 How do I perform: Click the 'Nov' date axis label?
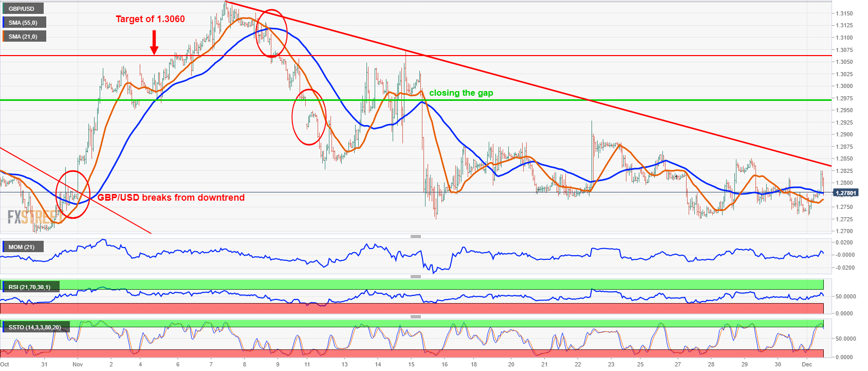pyautogui.click(x=78, y=364)
